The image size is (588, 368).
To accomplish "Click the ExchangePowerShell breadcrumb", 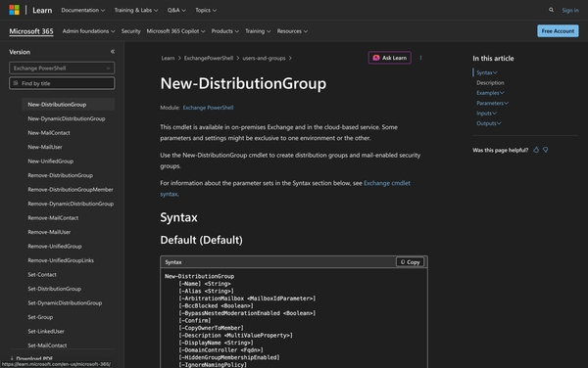I will point(209,58).
